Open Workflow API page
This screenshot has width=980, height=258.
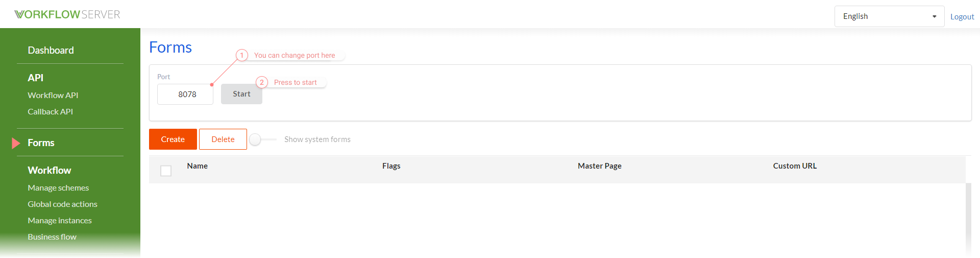pos(53,95)
